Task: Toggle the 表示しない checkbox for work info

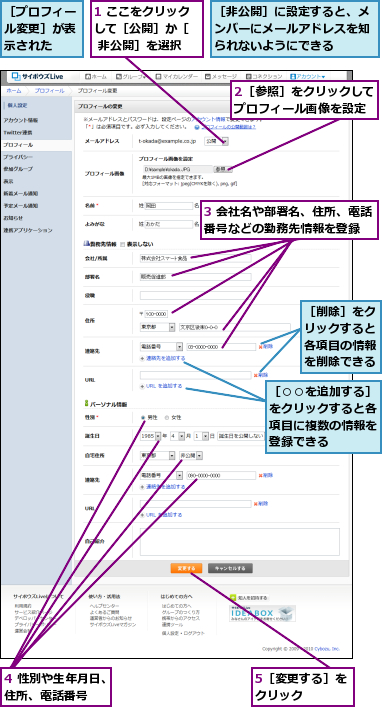Action: tap(123, 244)
